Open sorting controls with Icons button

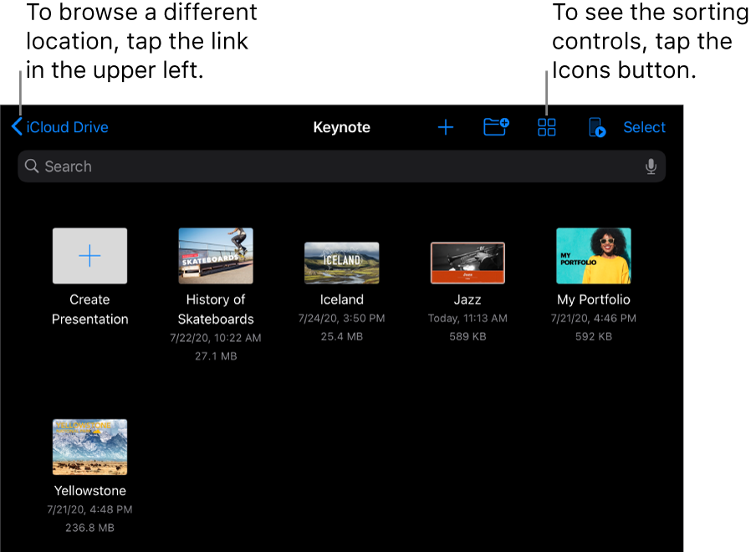(547, 127)
